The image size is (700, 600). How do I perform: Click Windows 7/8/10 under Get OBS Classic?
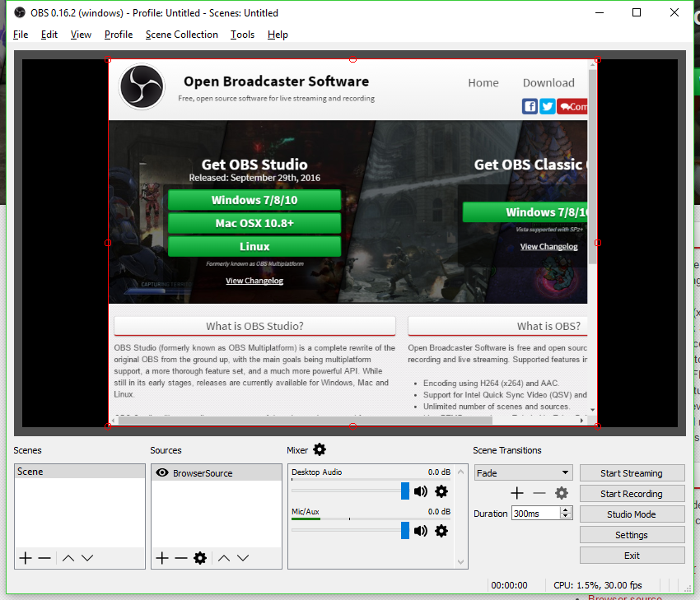(525, 212)
